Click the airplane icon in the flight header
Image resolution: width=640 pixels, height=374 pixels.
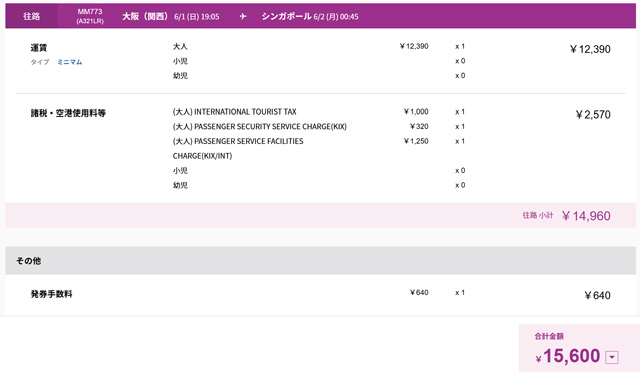point(243,16)
